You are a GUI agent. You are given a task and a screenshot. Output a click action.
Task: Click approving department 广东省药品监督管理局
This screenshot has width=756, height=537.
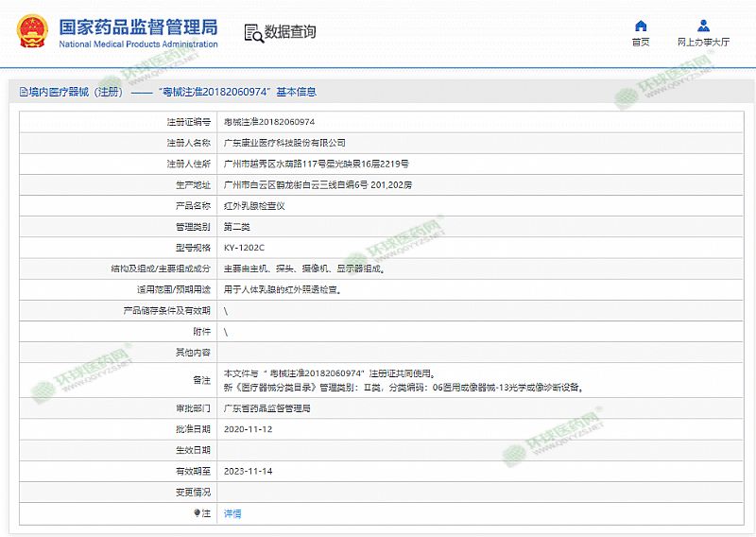(266, 408)
